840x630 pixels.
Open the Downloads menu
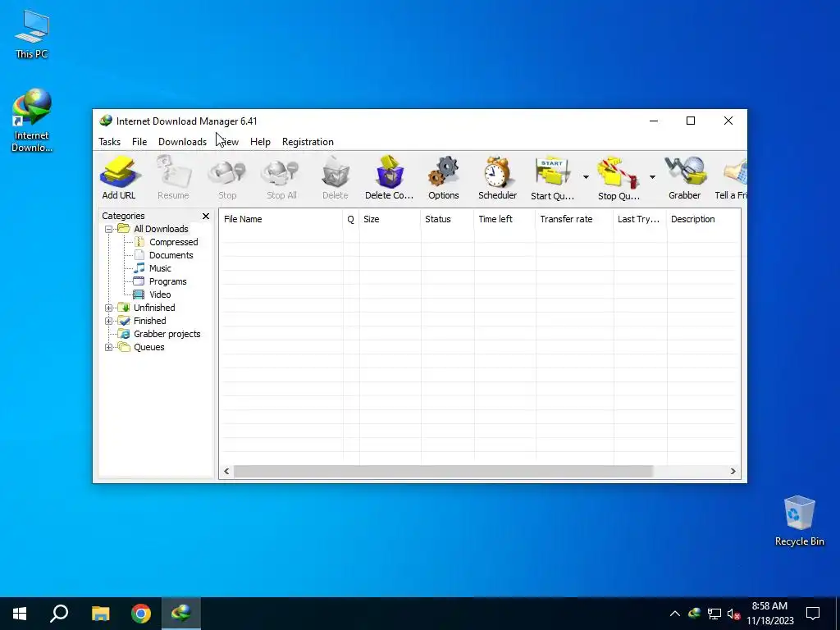[x=182, y=142]
